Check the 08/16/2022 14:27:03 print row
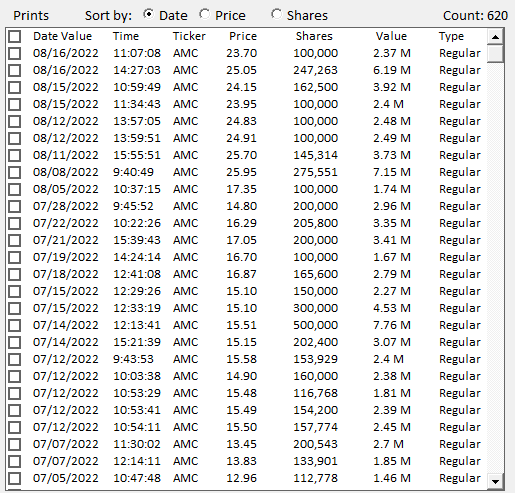The width and height of the screenshot is (515, 493). 15,70
